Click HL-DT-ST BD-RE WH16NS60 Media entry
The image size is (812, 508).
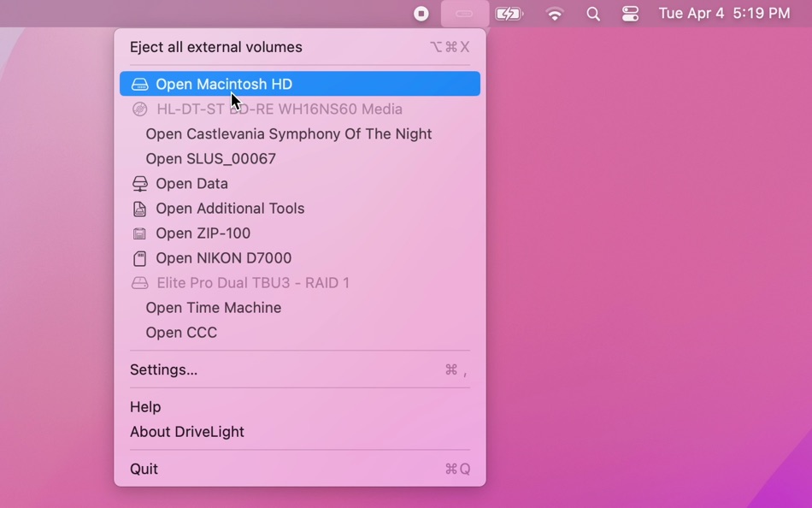coord(300,109)
